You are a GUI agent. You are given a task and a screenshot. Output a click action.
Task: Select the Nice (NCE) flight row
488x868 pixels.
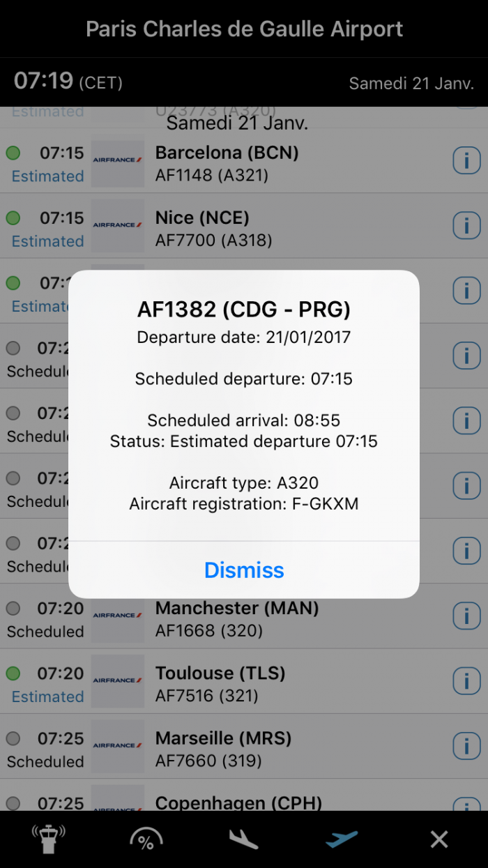[279, 228]
